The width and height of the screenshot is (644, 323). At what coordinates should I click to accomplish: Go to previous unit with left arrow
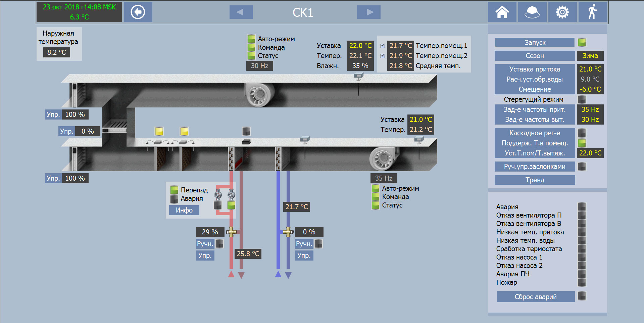tap(241, 12)
